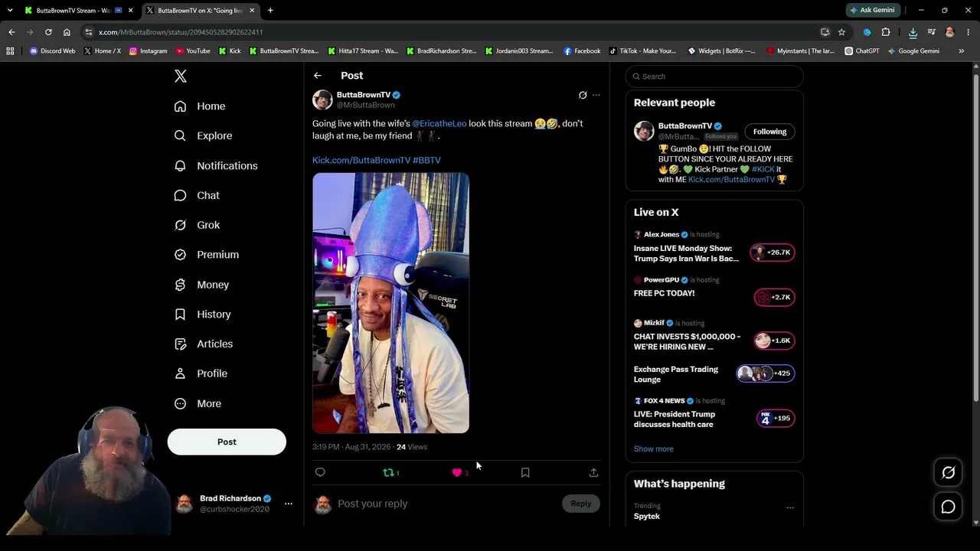Share the post using the upload icon
Screen dimensions: 980x551
(593, 472)
